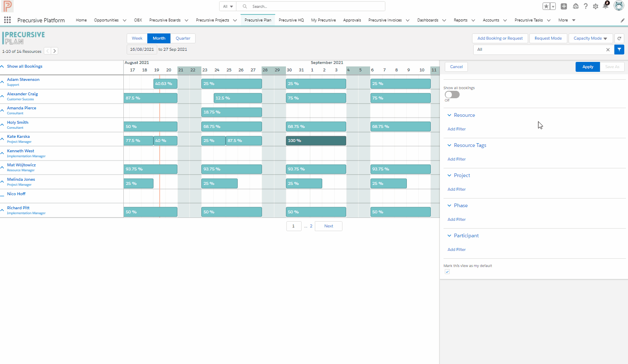The width and height of the screenshot is (628, 364).
Task: Open the favorites list dropdown arrow
Action: (553, 6)
